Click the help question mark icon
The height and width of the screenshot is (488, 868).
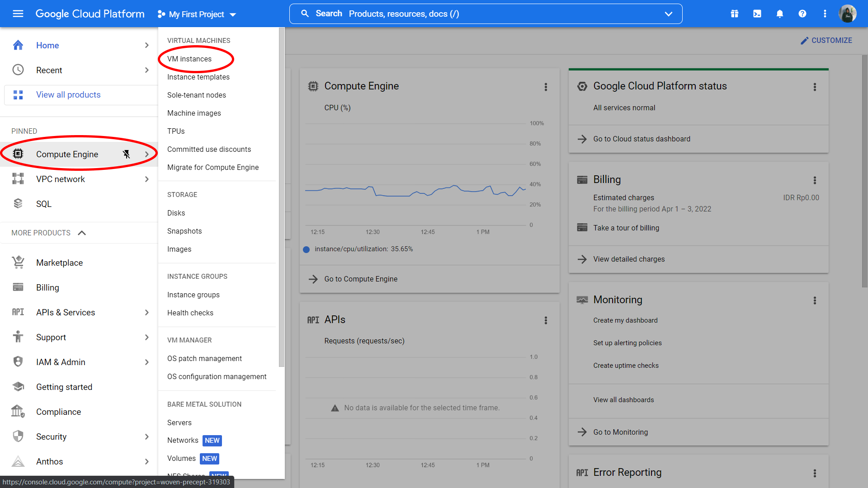[802, 14]
